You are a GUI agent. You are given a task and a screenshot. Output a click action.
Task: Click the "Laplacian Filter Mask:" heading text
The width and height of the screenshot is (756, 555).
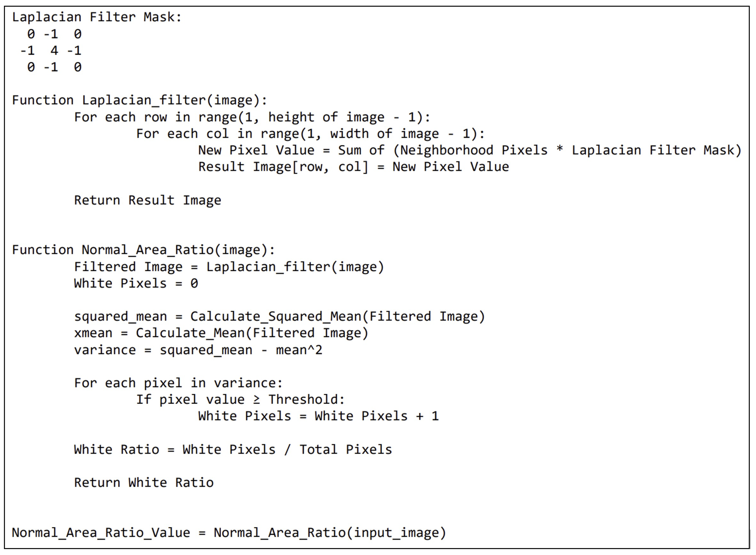point(97,17)
